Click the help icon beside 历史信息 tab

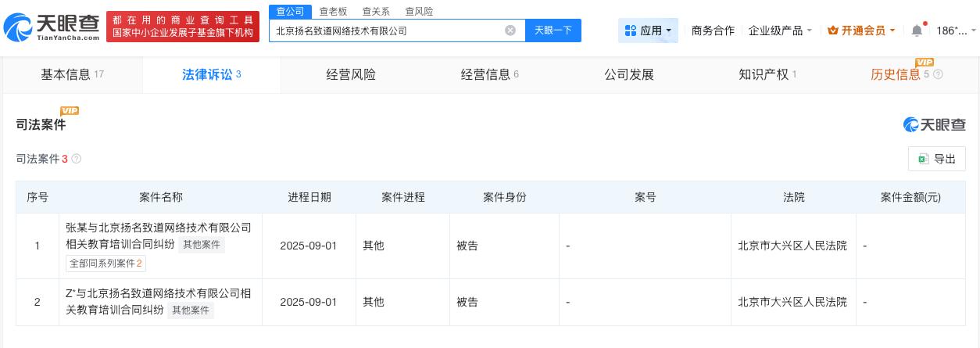coord(938,75)
